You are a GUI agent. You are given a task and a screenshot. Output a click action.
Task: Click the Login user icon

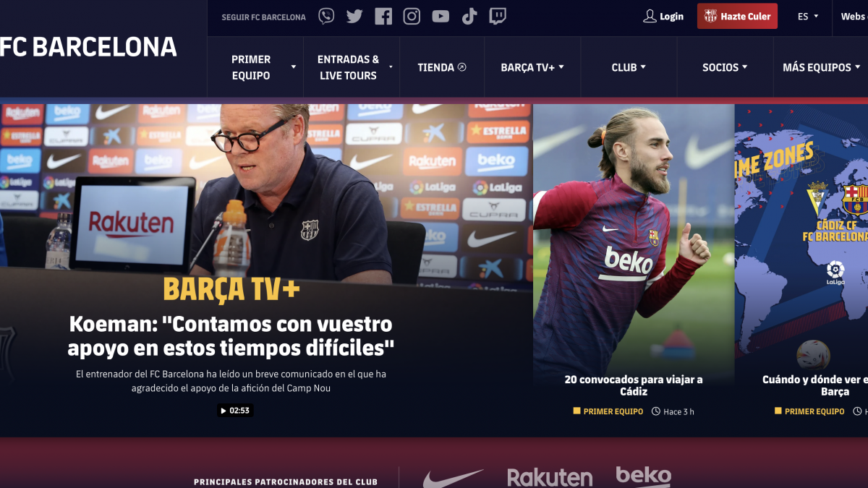[x=650, y=16]
